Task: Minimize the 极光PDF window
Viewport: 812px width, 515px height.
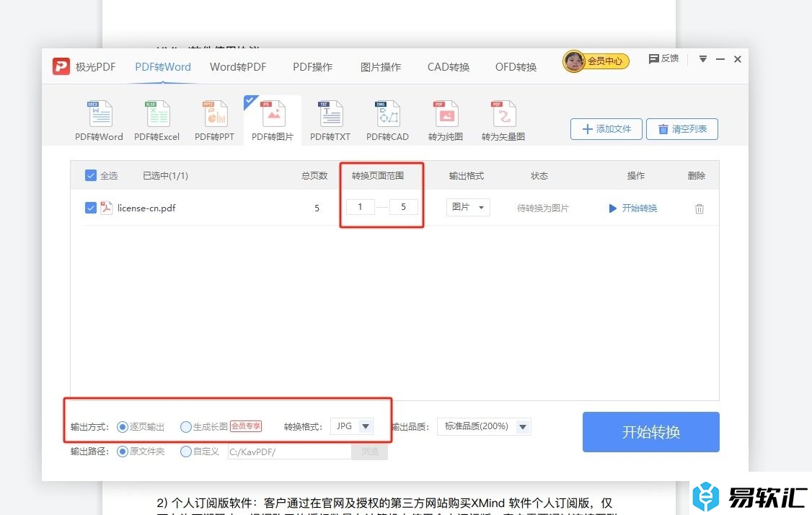Action: 720,59
